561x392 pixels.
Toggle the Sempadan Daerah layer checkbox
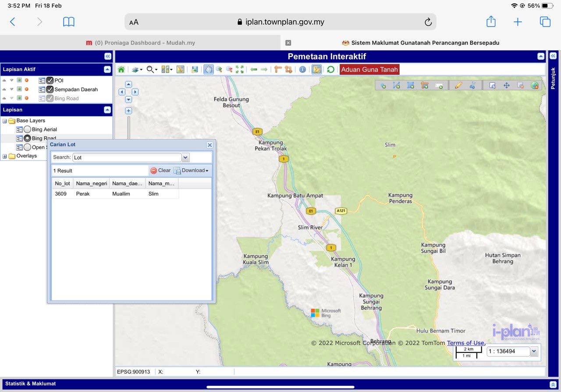click(x=50, y=89)
